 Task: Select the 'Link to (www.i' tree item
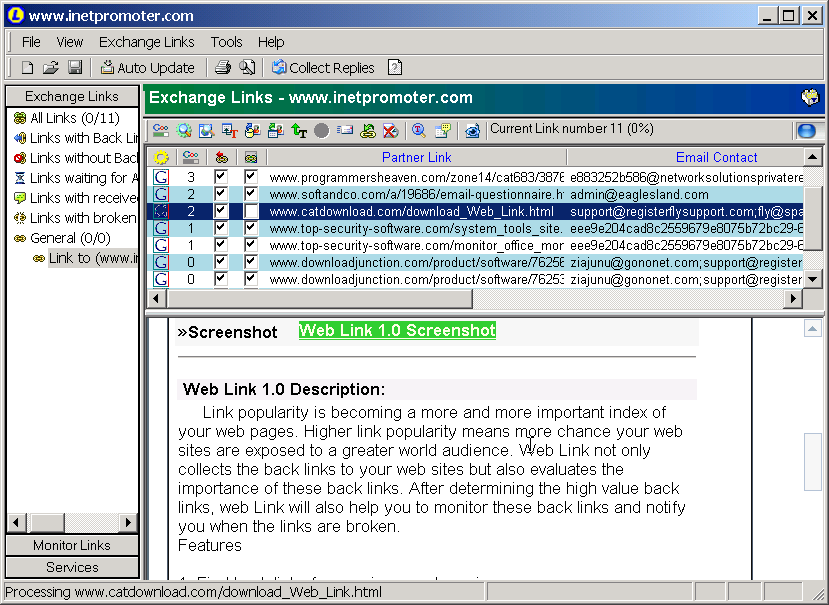(85, 258)
